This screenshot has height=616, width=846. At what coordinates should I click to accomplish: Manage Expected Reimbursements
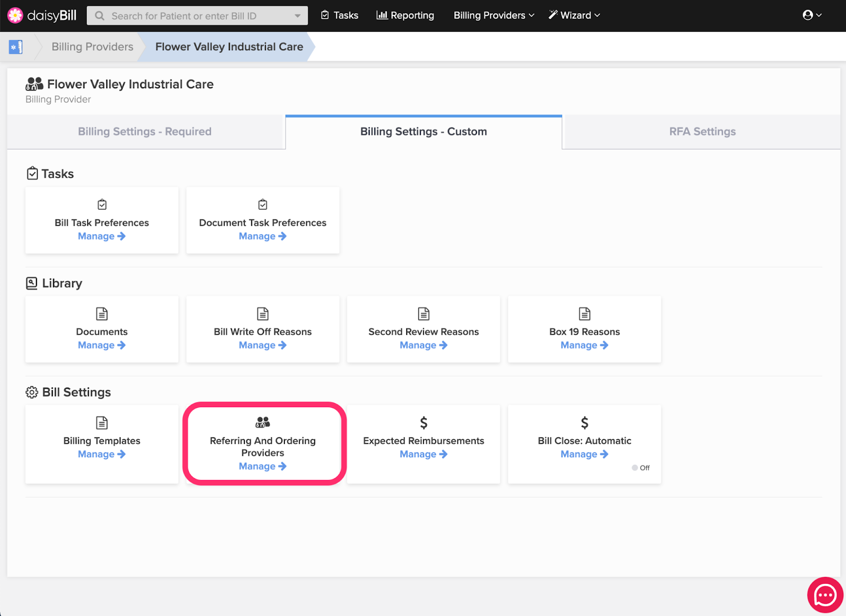(424, 454)
